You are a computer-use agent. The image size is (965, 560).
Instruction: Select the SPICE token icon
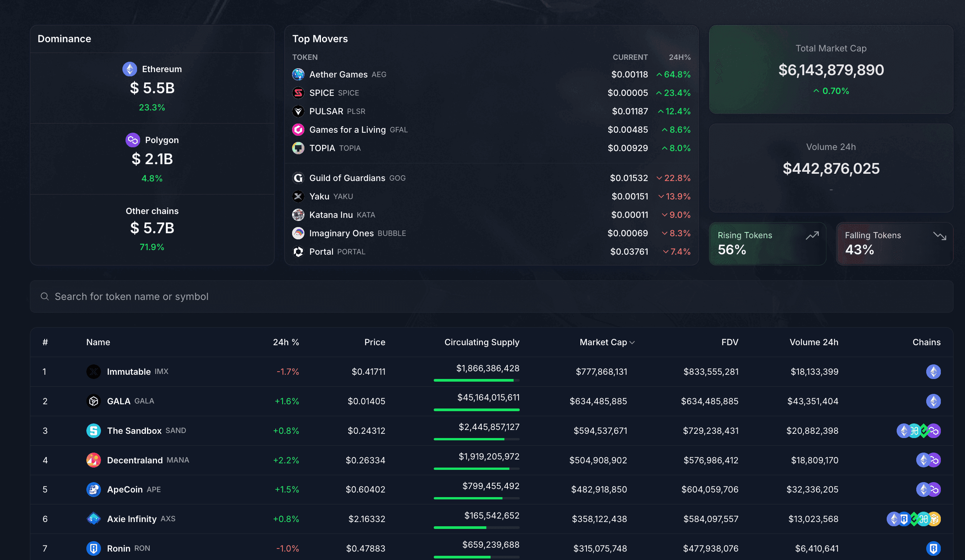pos(298,93)
